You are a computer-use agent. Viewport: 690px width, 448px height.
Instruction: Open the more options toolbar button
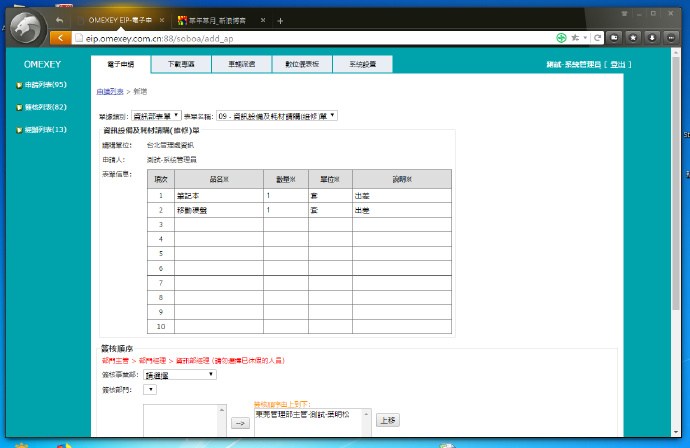(x=671, y=38)
